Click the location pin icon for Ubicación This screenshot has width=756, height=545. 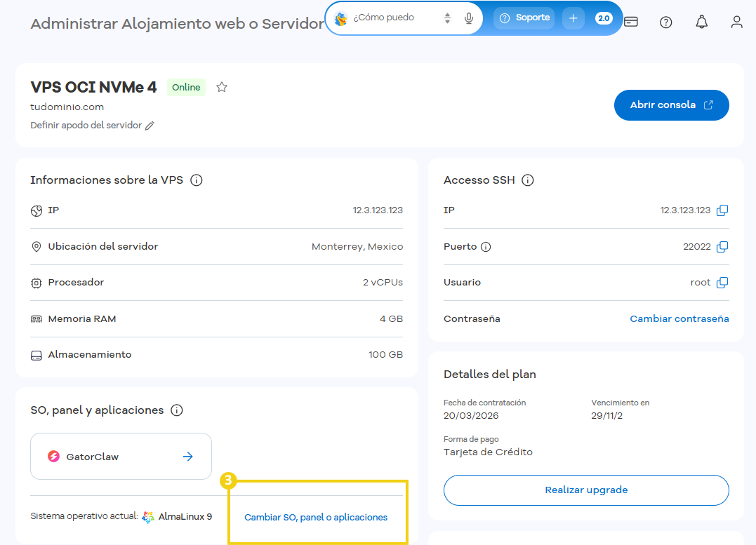point(37,247)
